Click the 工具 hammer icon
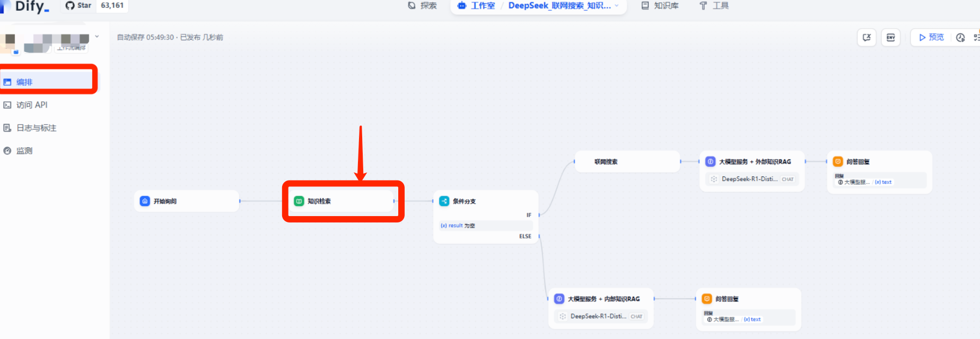The height and width of the screenshot is (339, 980). pyautogui.click(x=703, y=5)
